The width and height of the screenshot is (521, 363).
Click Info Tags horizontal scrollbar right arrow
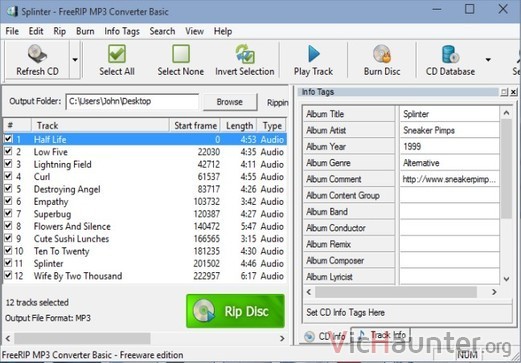[x=494, y=292]
